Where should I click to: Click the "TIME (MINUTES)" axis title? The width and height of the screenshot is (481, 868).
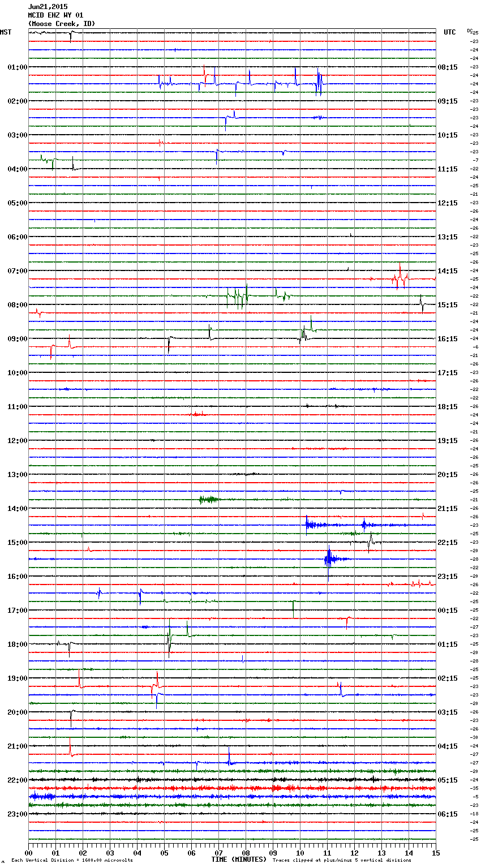coord(239,860)
